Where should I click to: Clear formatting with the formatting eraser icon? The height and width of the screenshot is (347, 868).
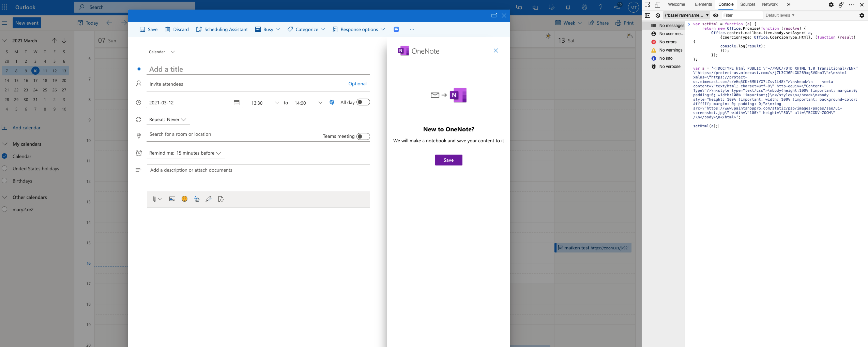[x=197, y=199]
